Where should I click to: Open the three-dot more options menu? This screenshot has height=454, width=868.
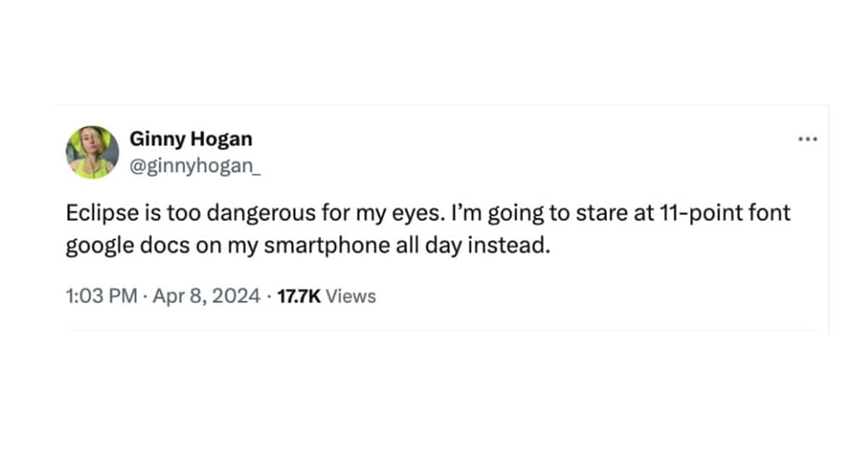pos(807,139)
